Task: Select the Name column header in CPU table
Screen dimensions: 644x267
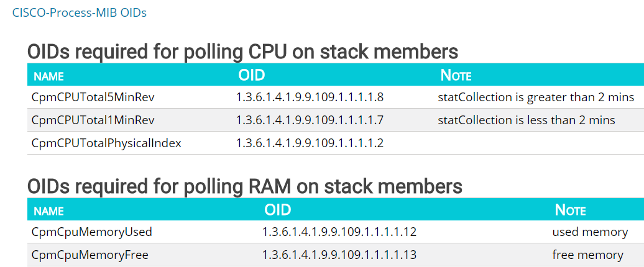Action: [49, 76]
